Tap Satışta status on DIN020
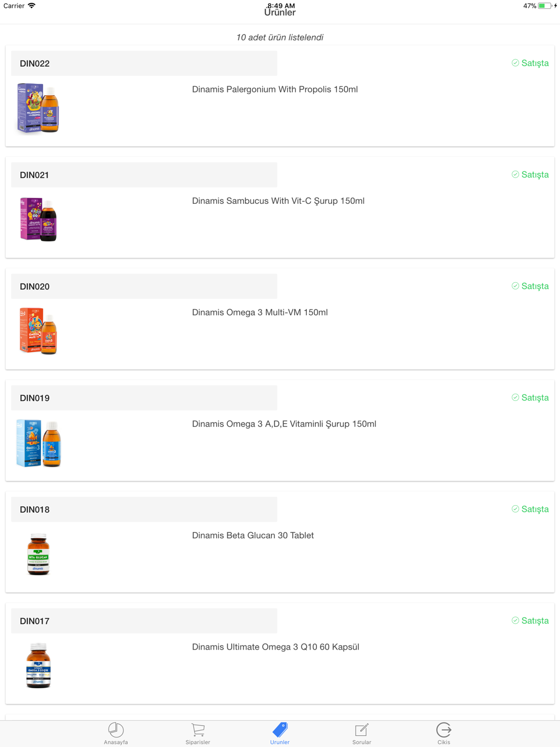560x747 pixels. [530, 286]
